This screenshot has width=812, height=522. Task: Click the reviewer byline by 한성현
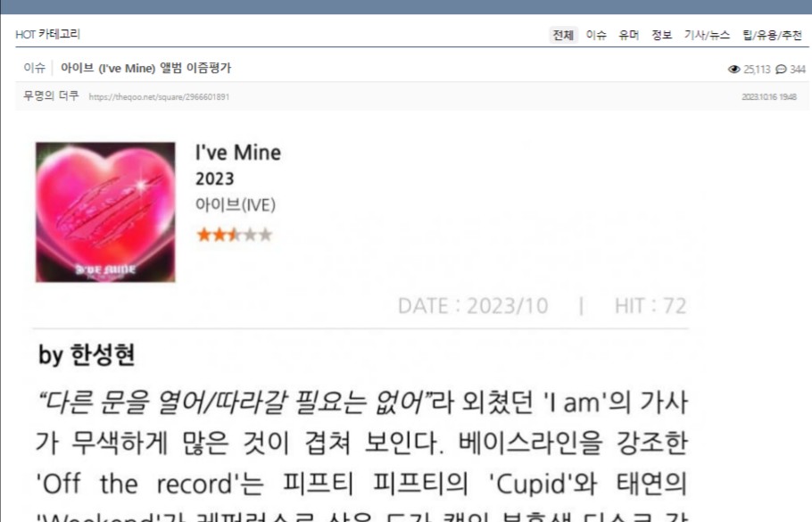click(x=87, y=355)
